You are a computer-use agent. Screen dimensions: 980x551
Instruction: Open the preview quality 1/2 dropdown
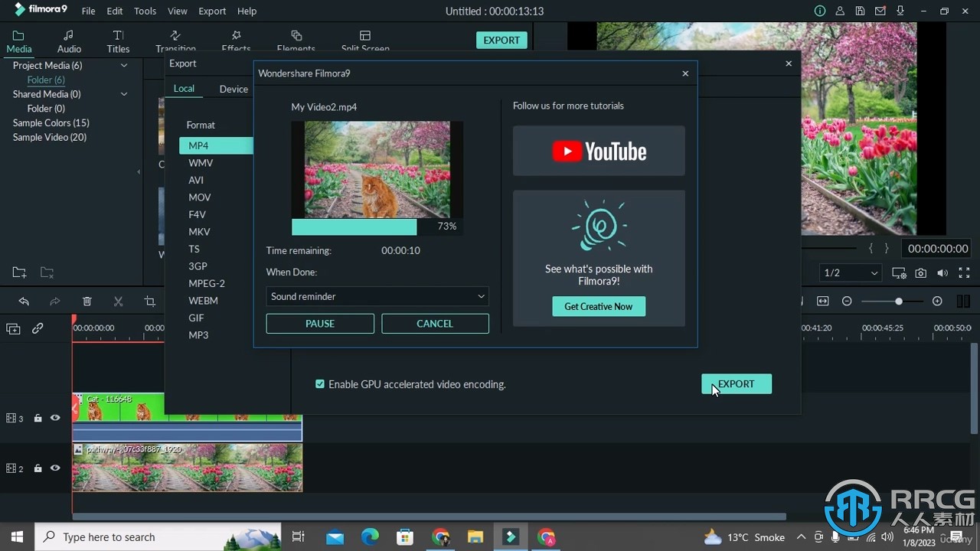click(x=851, y=273)
